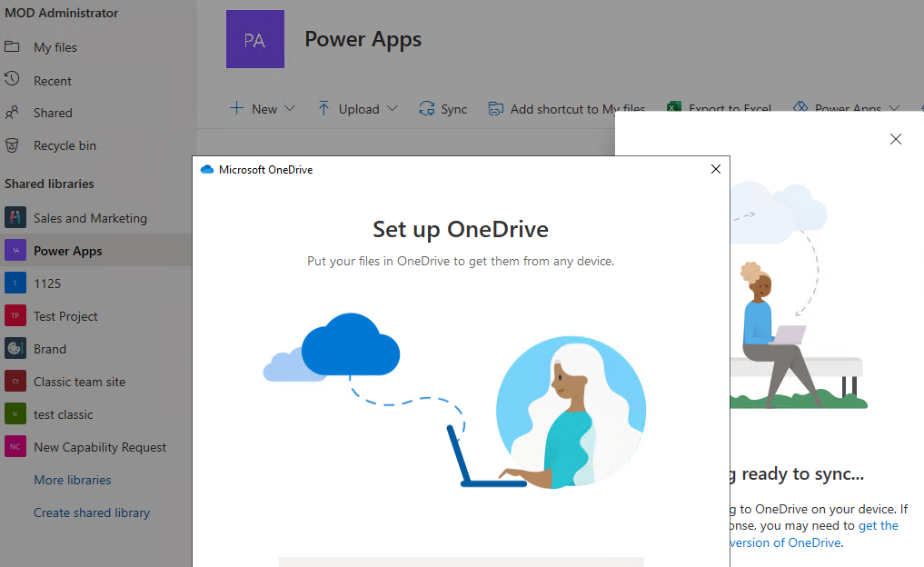The width and height of the screenshot is (924, 567).
Task: Expand the Upload dropdown chevron
Action: pyautogui.click(x=392, y=108)
